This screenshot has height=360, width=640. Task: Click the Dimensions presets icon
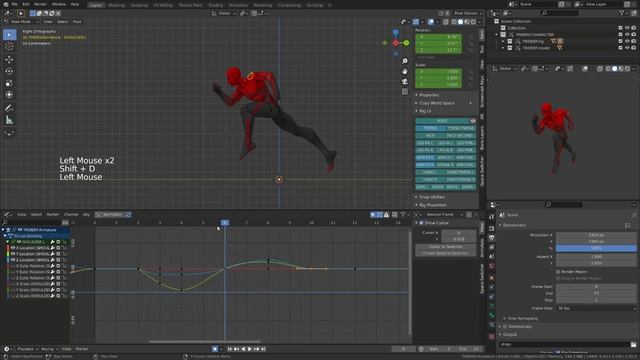pos(627,225)
